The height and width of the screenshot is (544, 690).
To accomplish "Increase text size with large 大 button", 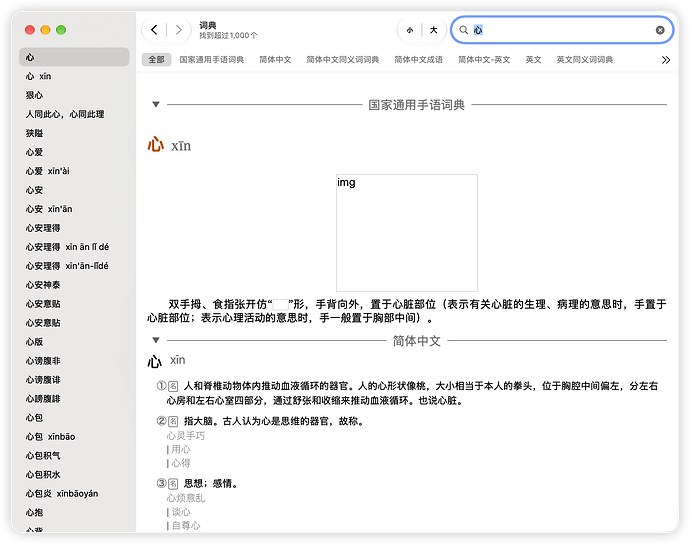I will 434,30.
